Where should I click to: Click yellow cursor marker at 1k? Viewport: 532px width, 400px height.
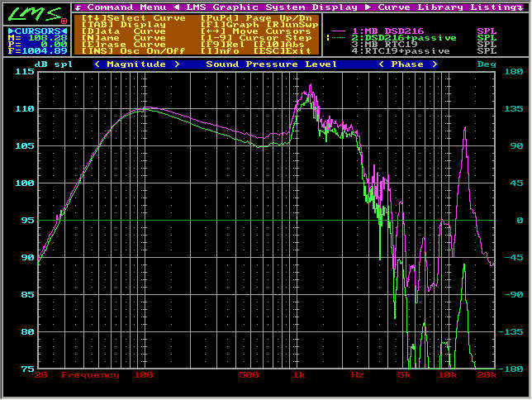pos(297,220)
